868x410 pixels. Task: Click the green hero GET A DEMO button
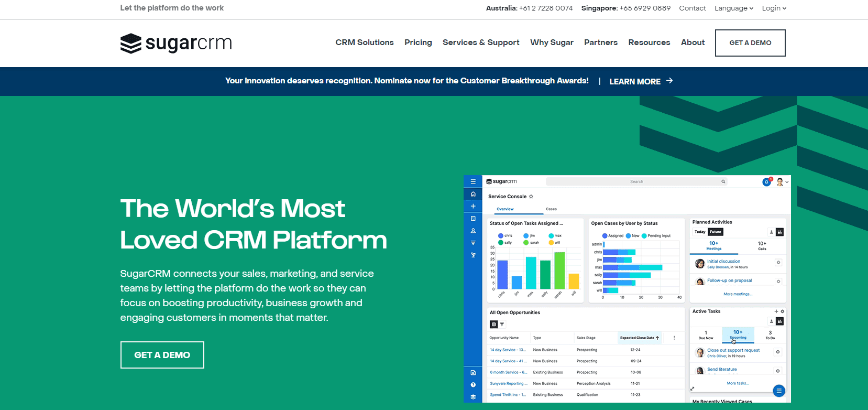pos(162,355)
